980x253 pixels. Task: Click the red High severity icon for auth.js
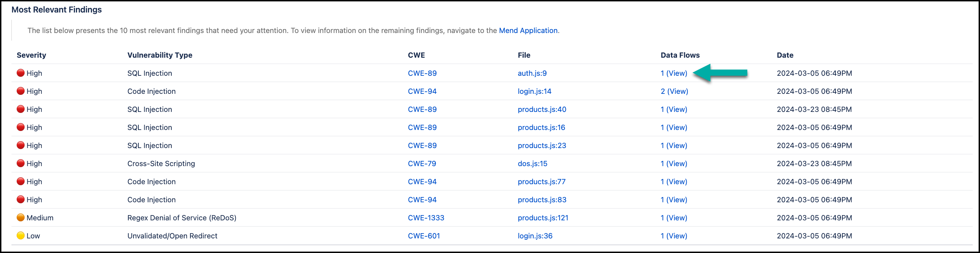coord(20,73)
